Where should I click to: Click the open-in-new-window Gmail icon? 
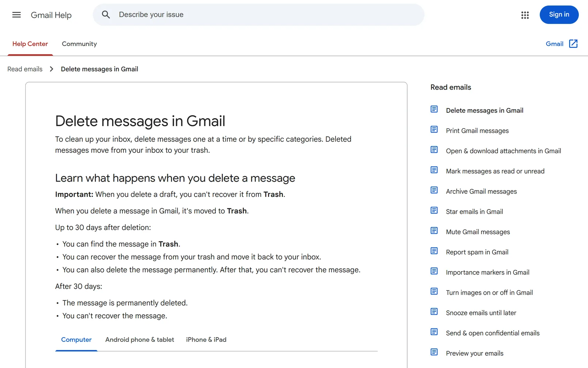click(573, 44)
